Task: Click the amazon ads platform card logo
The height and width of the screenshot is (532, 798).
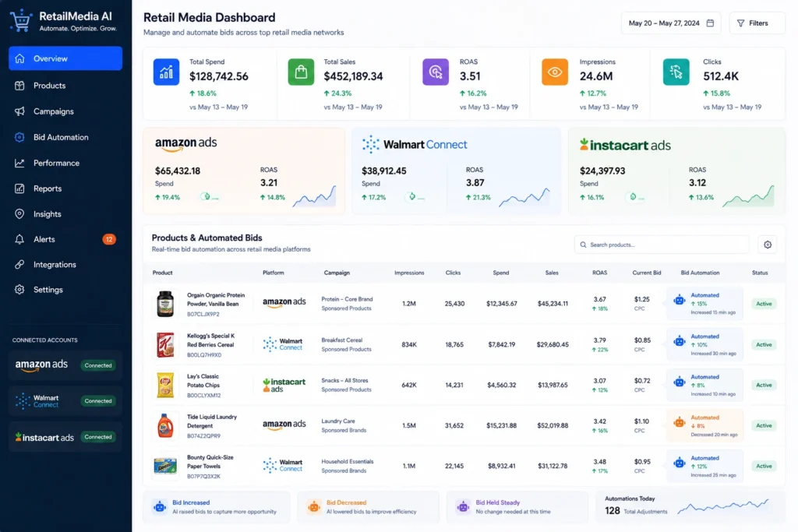Action: coord(185,144)
